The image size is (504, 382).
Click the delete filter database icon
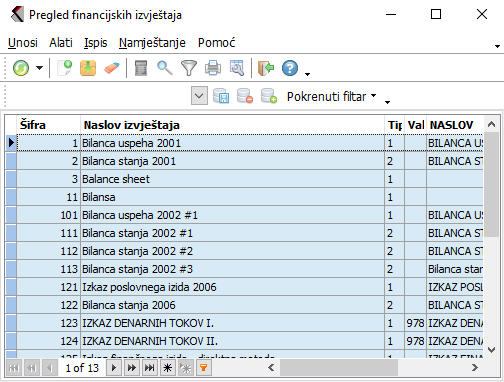(x=245, y=96)
